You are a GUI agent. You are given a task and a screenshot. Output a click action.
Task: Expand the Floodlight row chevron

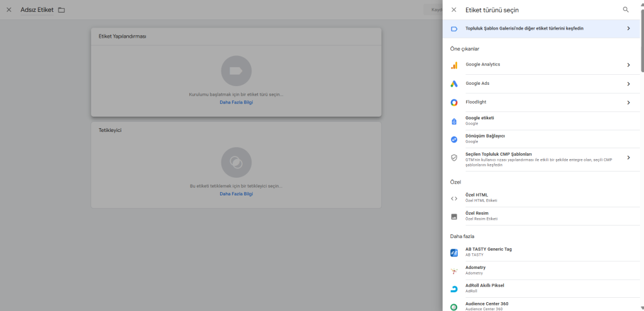628,102
